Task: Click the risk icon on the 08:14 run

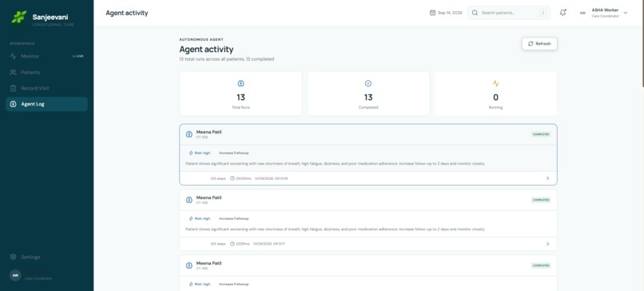Action: pos(191,153)
